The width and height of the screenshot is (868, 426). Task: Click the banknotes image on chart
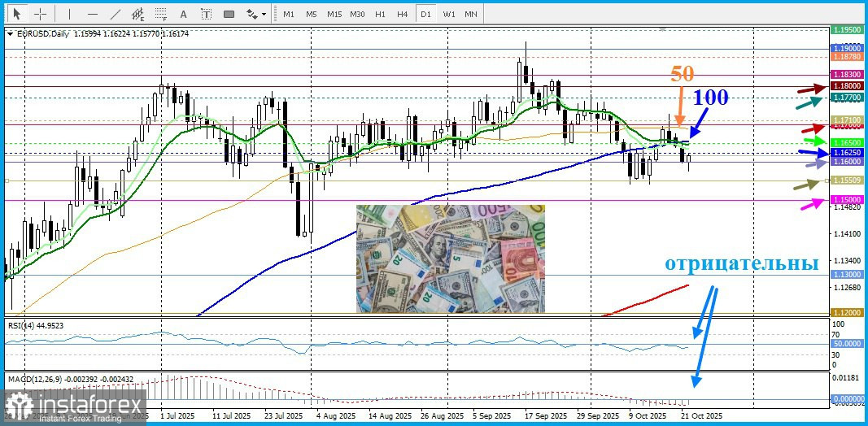tap(451, 259)
